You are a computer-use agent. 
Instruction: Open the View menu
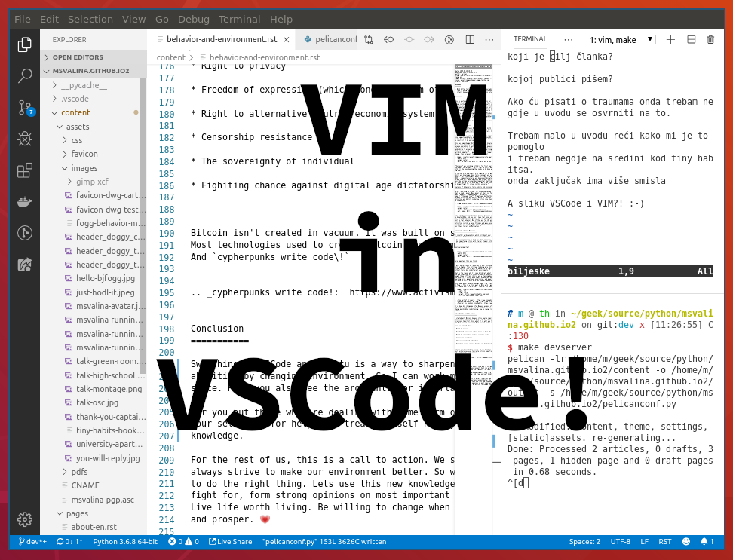pos(133,19)
